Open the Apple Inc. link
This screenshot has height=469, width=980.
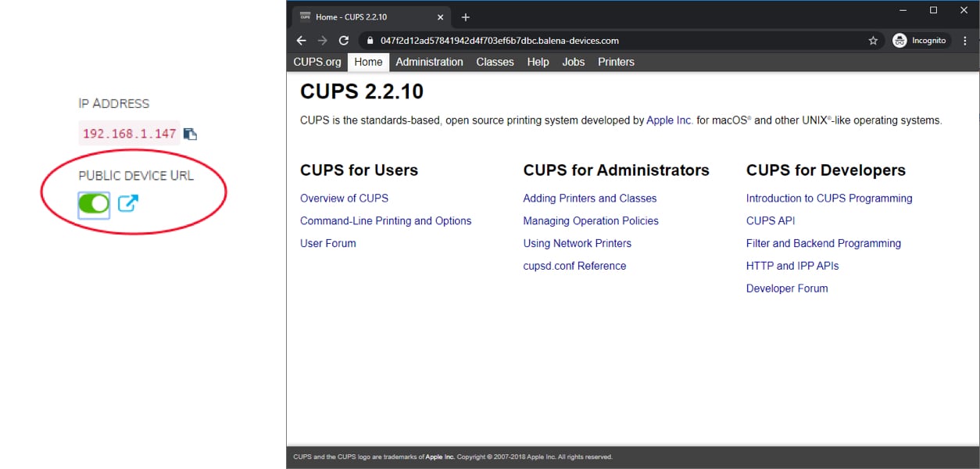[668, 120]
